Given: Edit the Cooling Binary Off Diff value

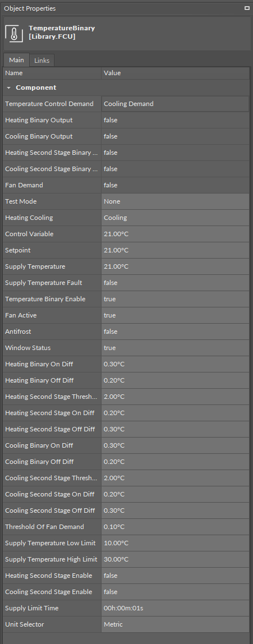Looking at the screenshot, I should point(175,462).
